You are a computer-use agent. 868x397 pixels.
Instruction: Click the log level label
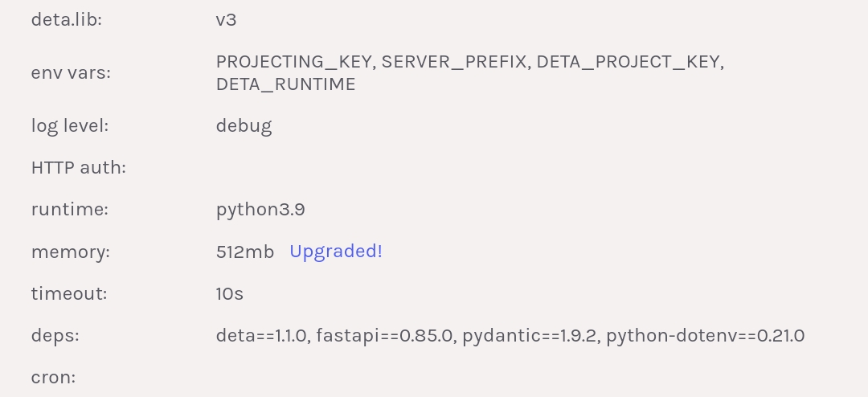click(x=70, y=125)
